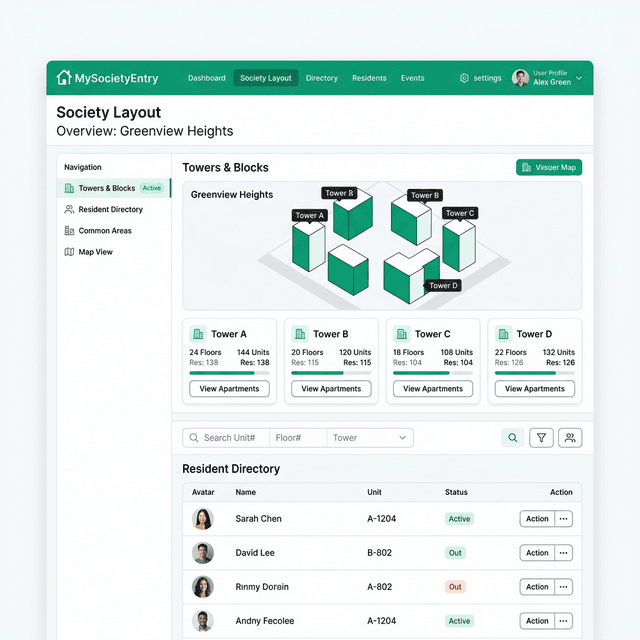Open Resident Directory from the sidebar
The image size is (640, 640).
(110, 210)
